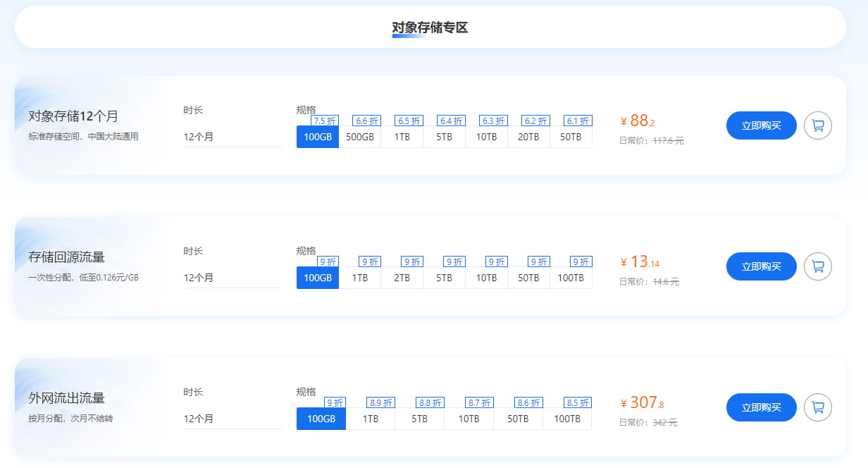868x468 pixels.
Task: Select 100GB spec for 外网流出流量
Action: [321, 419]
